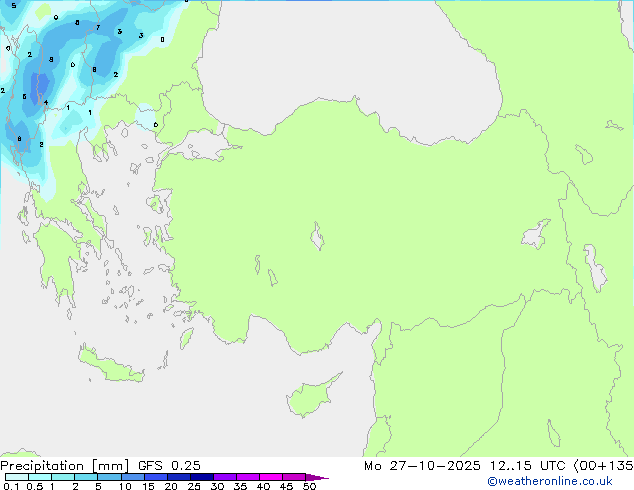The height and width of the screenshot is (490, 634).
Task: Click the 'Mo 27-10-2025' date label
Action: point(422,466)
